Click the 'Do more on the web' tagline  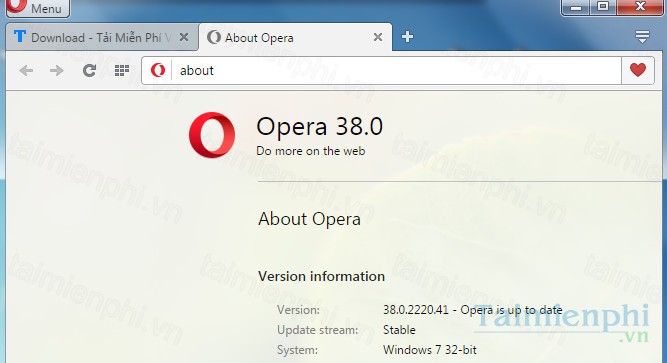pyautogui.click(x=311, y=151)
